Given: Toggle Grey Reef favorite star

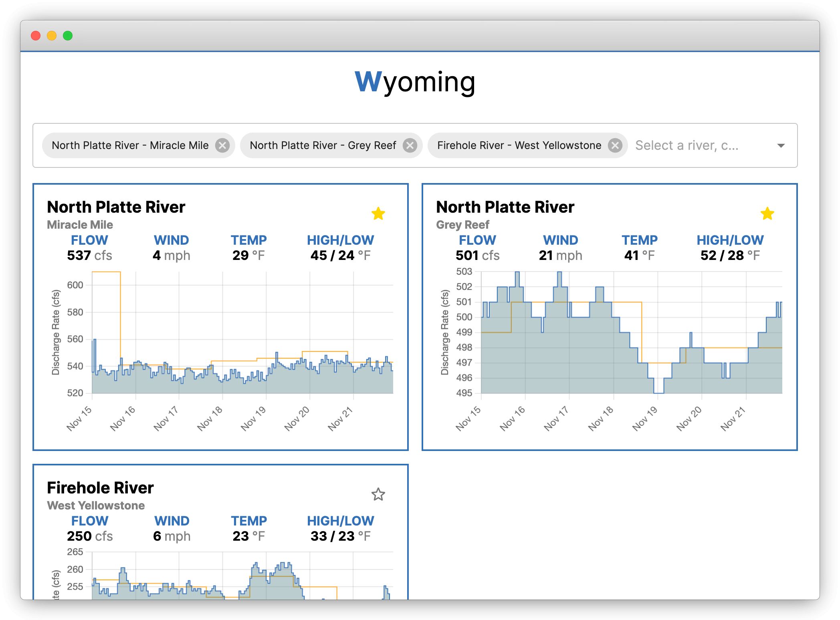Looking at the screenshot, I should point(767,214).
